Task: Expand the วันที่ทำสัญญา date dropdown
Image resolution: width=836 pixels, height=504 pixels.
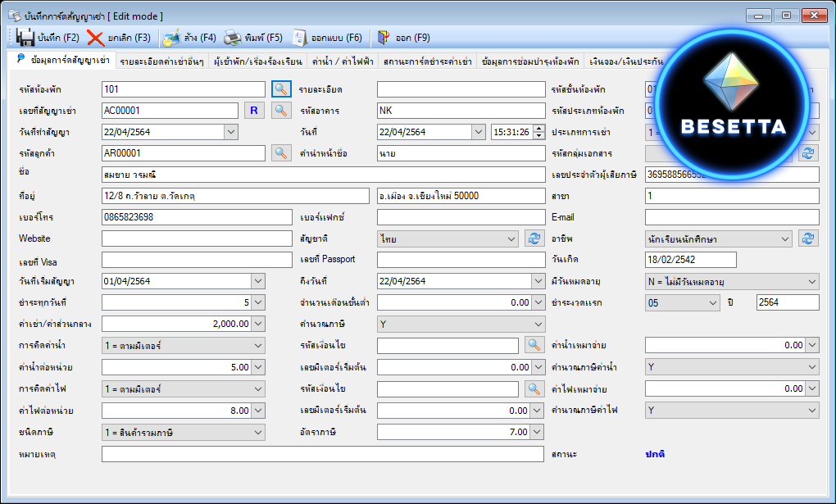Action: point(230,132)
